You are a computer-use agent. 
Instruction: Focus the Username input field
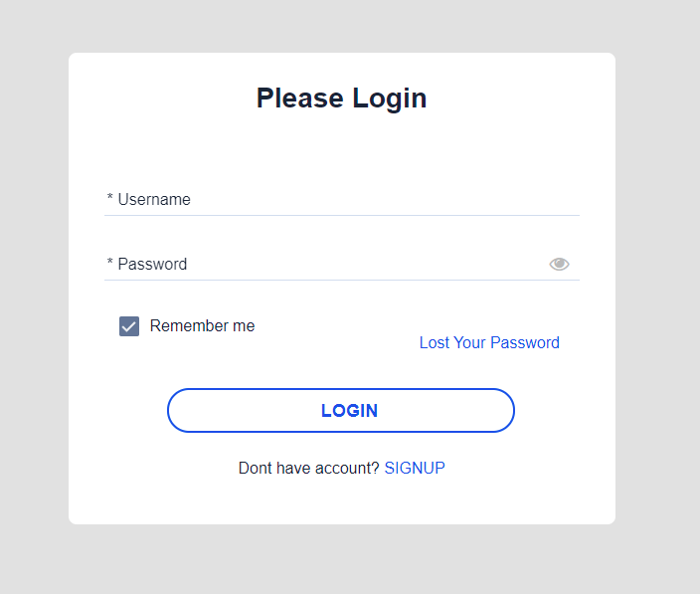[x=342, y=200]
